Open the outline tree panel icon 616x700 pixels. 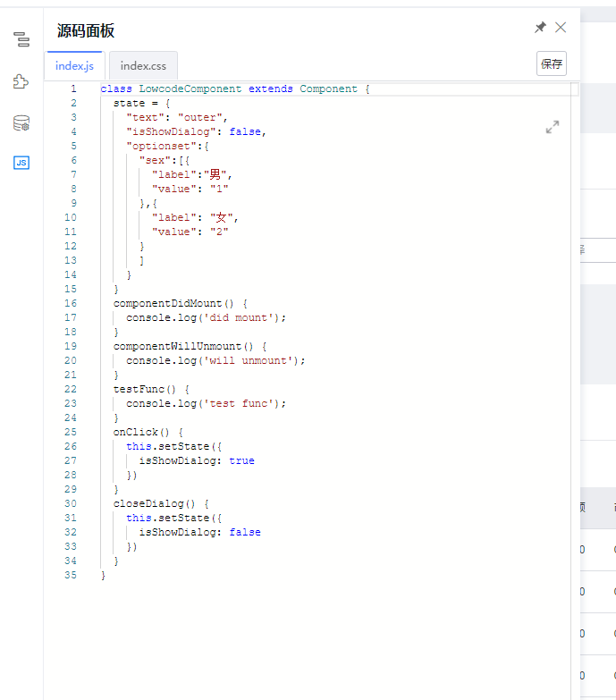(x=21, y=39)
